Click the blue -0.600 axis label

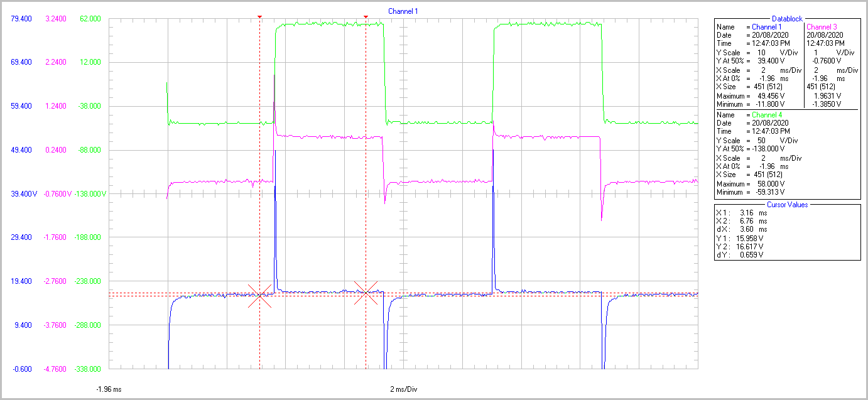(x=21, y=369)
